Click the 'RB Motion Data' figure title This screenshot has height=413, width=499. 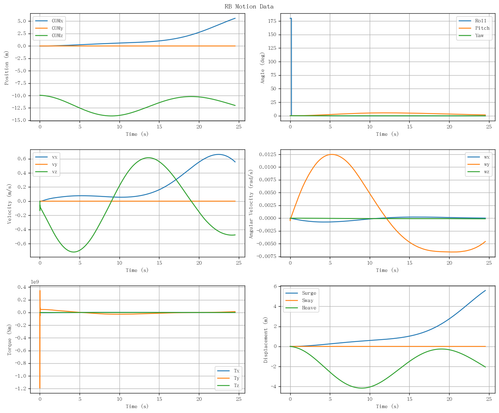tap(249, 6)
